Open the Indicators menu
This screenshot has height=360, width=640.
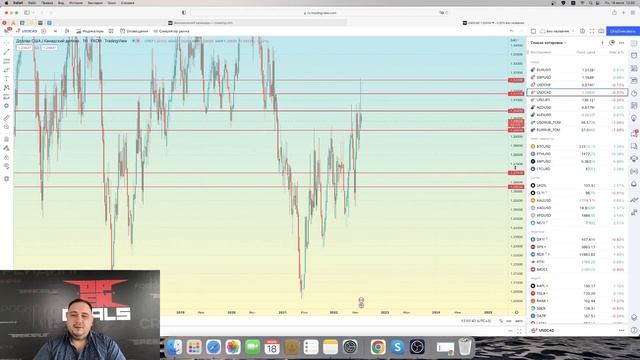point(90,31)
